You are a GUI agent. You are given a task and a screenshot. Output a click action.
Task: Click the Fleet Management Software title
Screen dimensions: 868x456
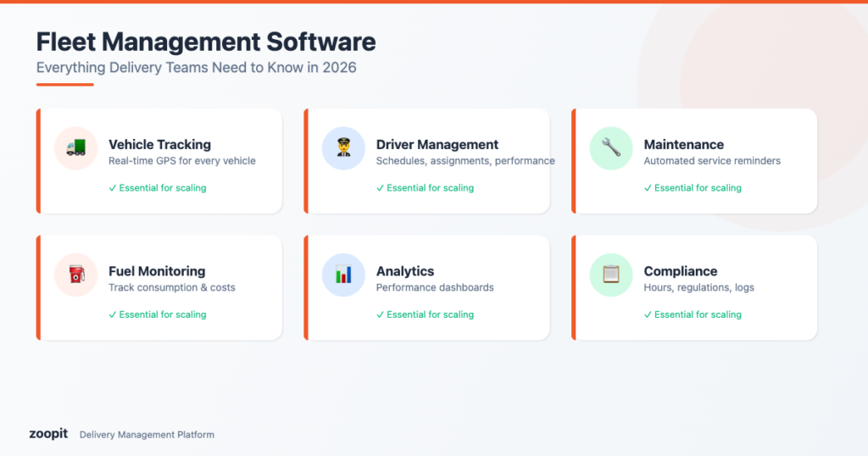(206, 42)
